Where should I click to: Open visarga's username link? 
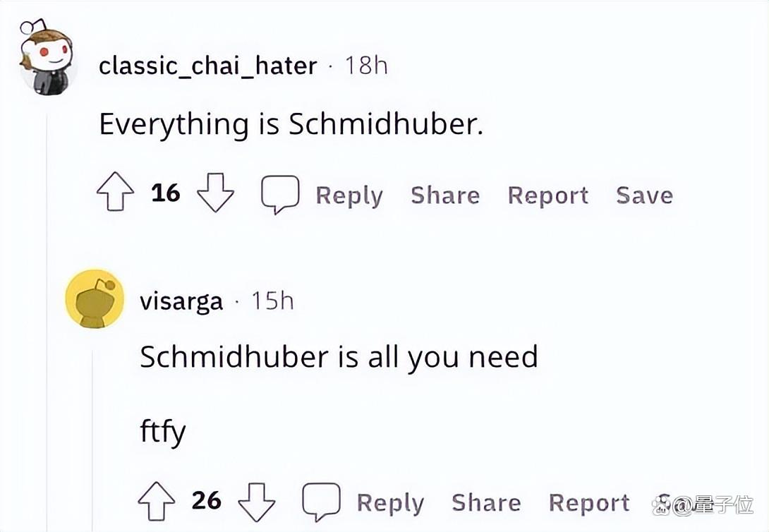pos(181,301)
